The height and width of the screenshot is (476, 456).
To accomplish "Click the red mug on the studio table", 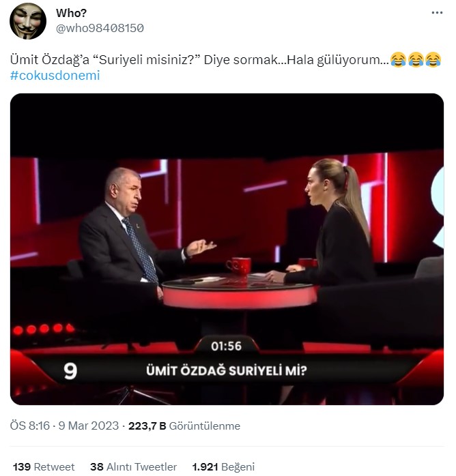I will pyautogui.click(x=240, y=266).
